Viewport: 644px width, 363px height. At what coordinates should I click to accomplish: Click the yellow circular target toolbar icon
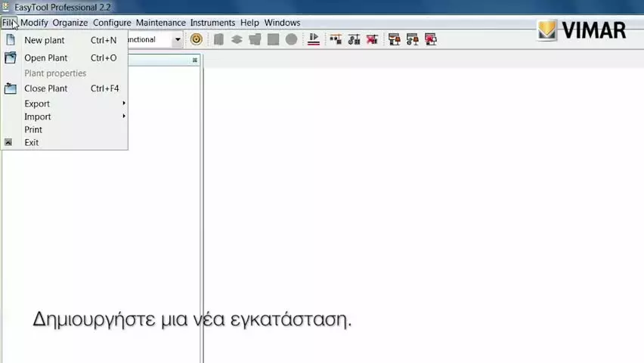tap(197, 39)
